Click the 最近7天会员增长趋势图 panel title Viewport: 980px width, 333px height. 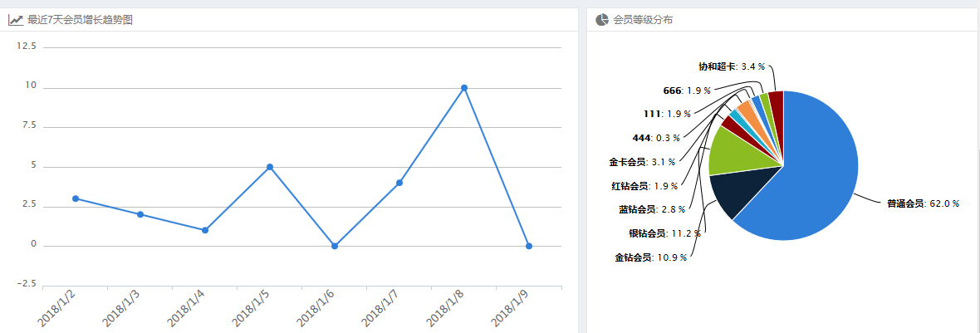tap(81, 20)
